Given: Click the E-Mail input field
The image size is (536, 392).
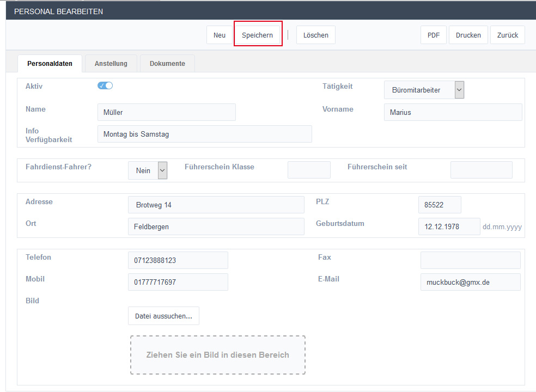Looking at the screenshot, I should pyautogui.click(x=470, y=282).
